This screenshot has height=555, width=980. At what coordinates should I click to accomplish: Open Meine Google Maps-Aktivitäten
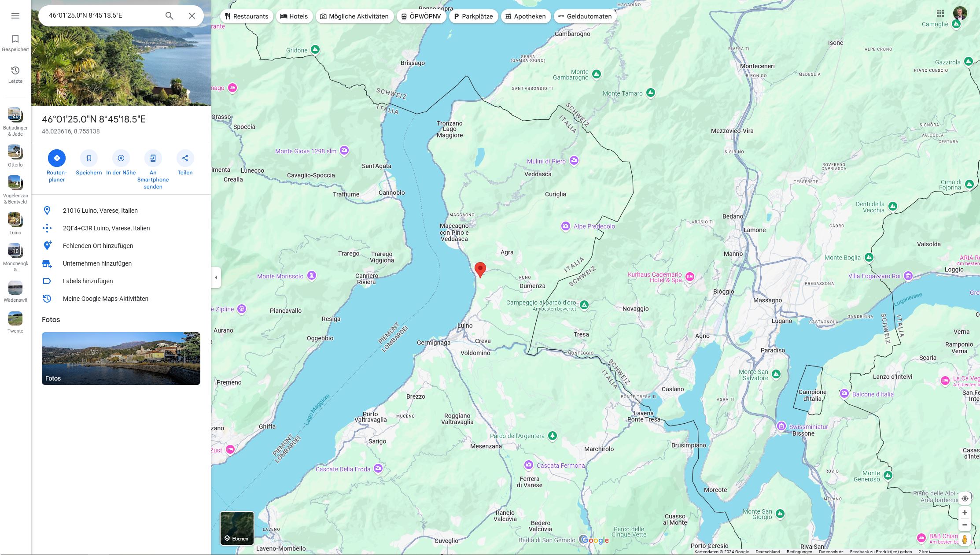105,299
